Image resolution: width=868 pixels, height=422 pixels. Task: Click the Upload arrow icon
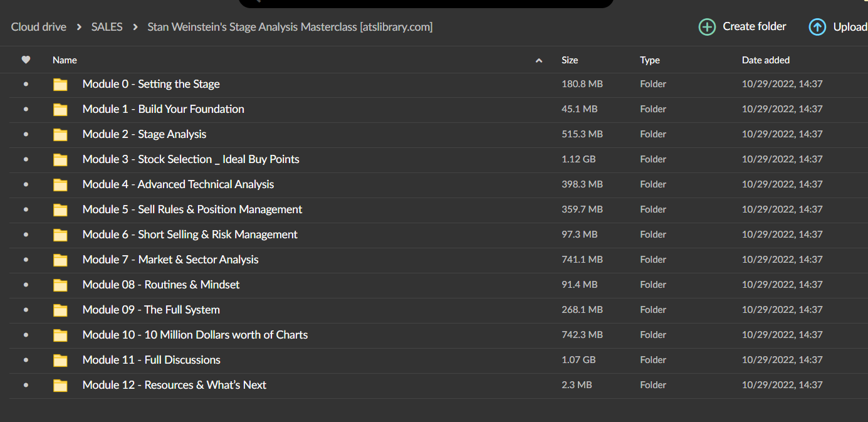pos(817,27)
